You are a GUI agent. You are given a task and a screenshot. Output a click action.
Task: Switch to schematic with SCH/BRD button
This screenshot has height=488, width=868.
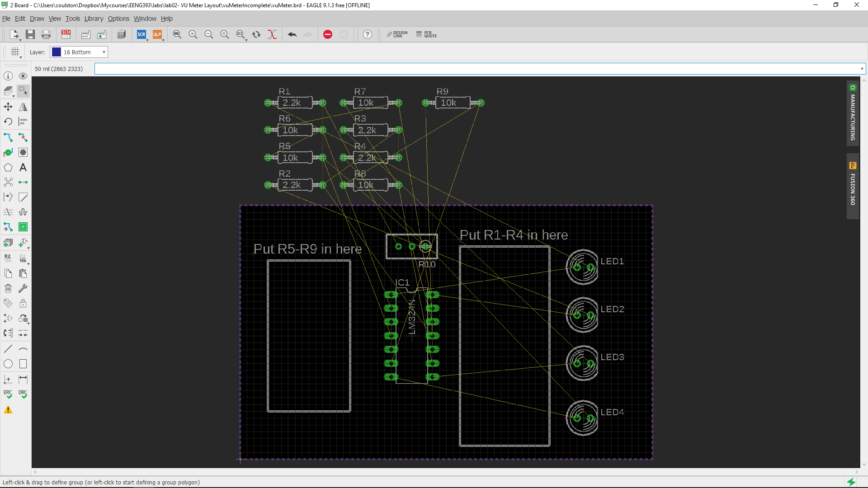pos(66,34)
